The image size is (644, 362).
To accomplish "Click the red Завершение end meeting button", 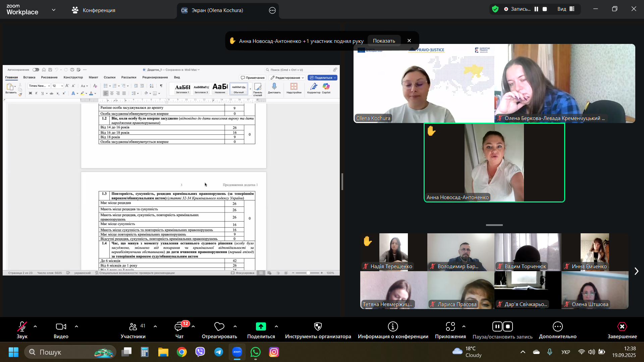I will [622, 326].
